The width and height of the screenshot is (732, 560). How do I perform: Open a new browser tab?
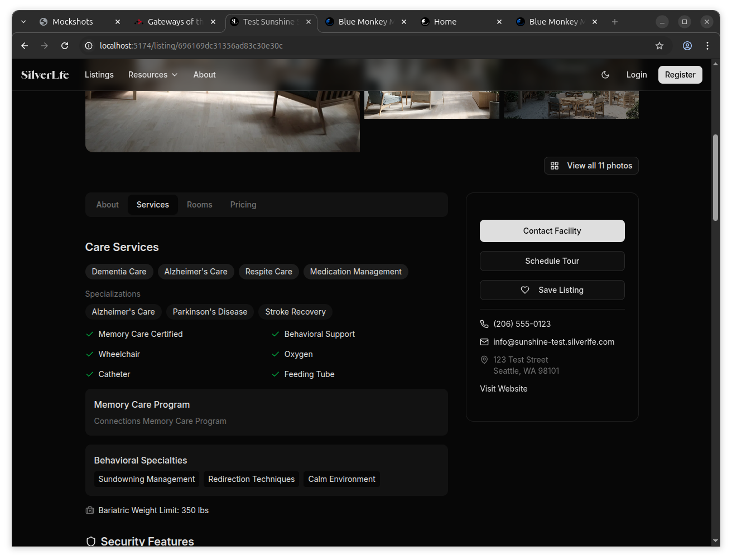615,22
